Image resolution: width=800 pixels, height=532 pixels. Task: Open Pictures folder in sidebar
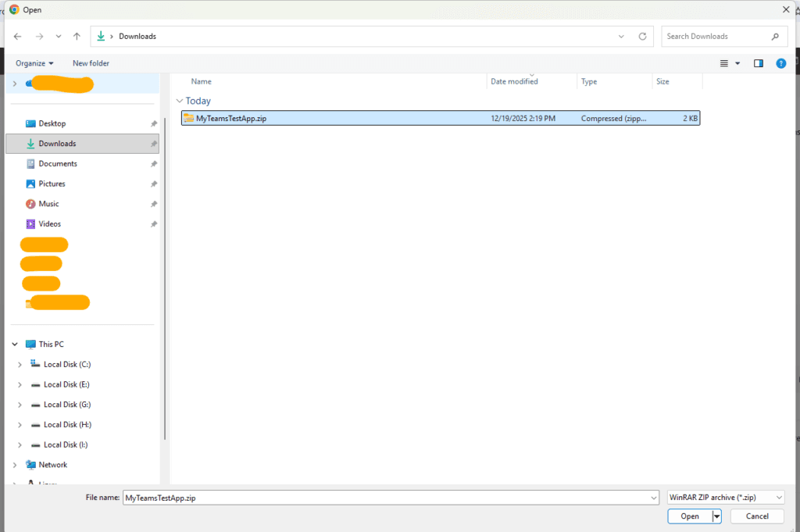[x=52, y=184]
